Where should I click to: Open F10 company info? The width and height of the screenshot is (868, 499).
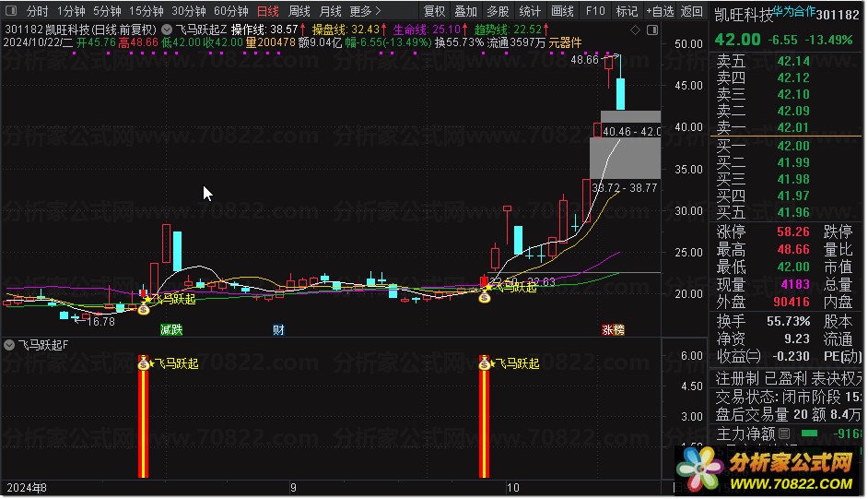(595, 11)
